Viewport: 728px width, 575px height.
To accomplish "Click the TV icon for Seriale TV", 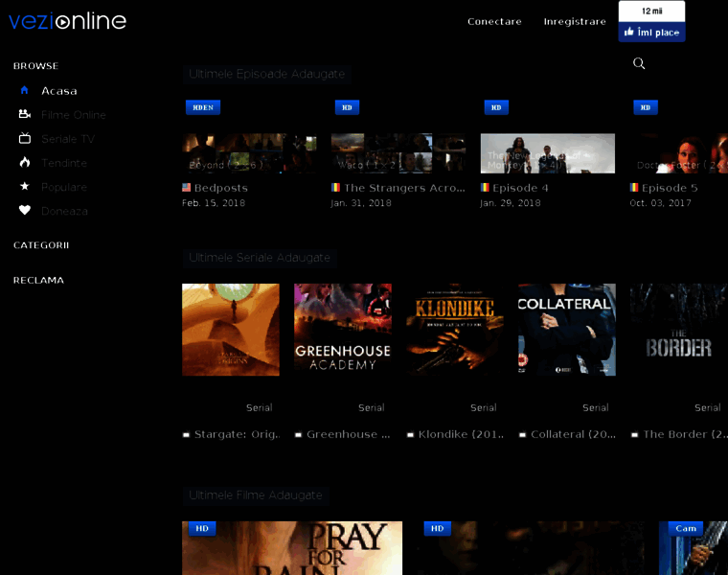I will pyautogui.click(x=25, y=138).
